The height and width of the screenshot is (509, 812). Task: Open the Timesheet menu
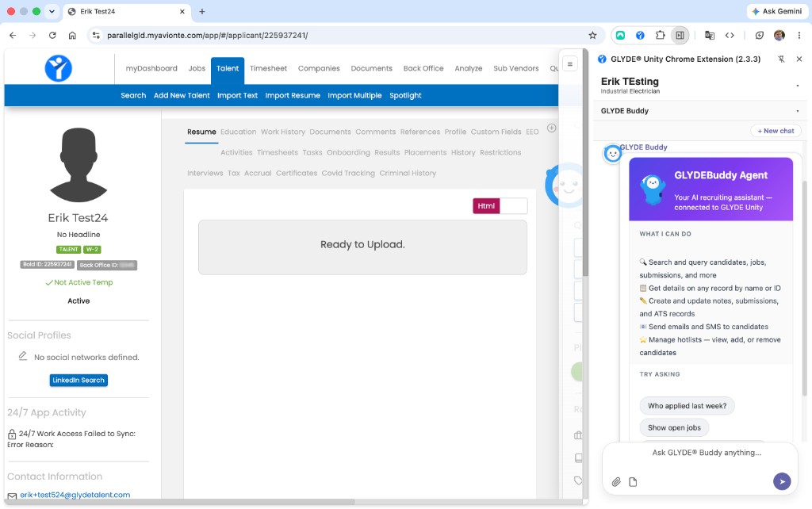[x=268, y=68]
